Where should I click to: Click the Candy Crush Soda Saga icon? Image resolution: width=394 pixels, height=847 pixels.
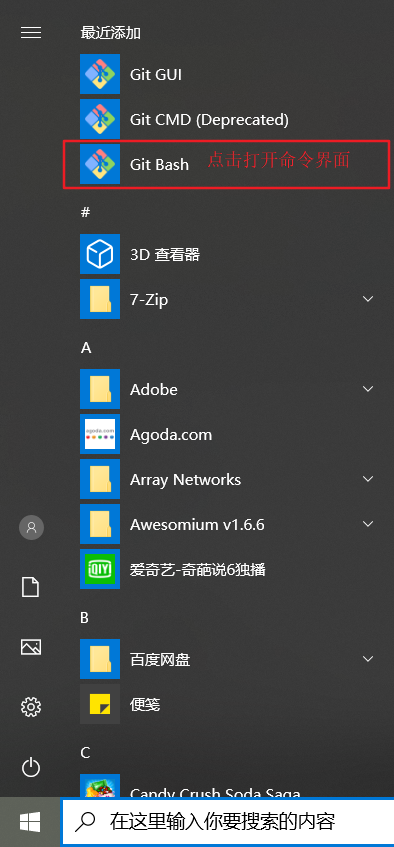pyautogui.click(x=100, y=785)
